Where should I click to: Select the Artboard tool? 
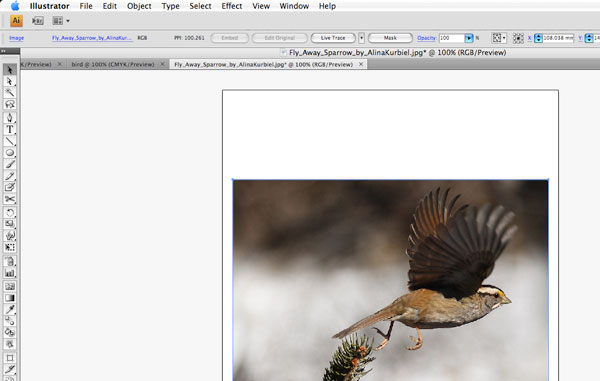(10, 358)
